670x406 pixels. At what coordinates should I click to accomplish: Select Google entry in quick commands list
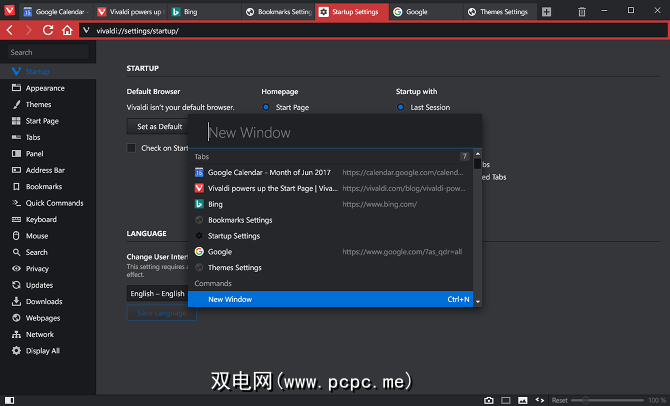330,252
